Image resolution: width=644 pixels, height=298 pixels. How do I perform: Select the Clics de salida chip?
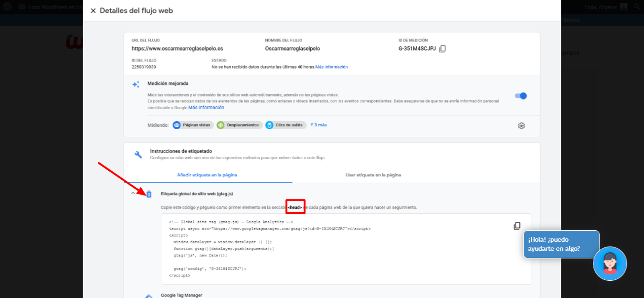(x=286, y=125)
